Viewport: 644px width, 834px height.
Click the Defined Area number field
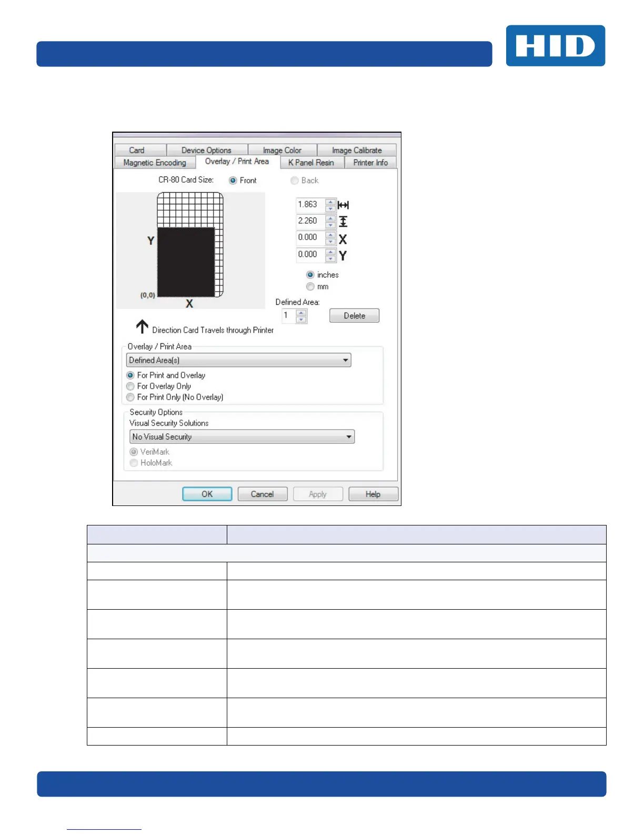coord(288,316)
